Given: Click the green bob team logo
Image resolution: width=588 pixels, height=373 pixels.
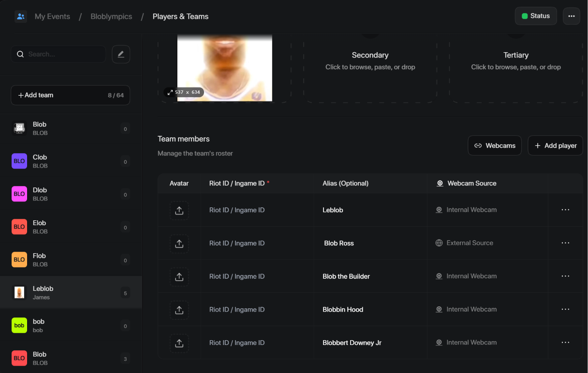Looking at the screenshot, I should 19,325.
